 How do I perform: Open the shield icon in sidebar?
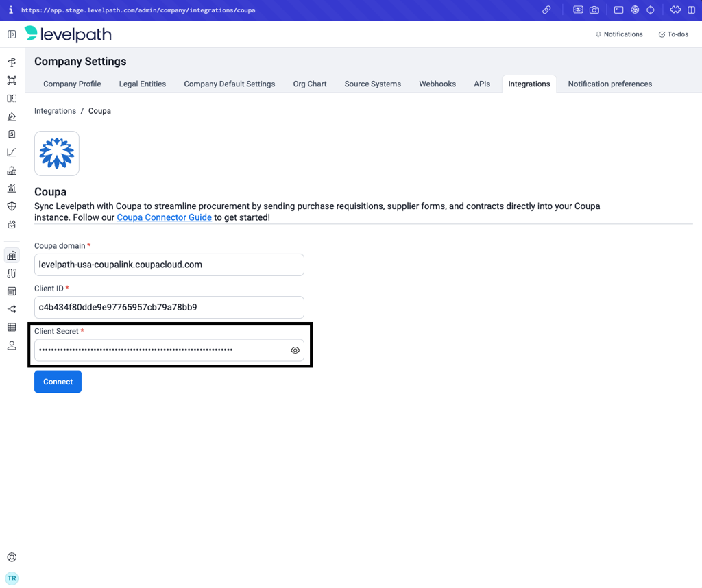(x=12, y=206)
